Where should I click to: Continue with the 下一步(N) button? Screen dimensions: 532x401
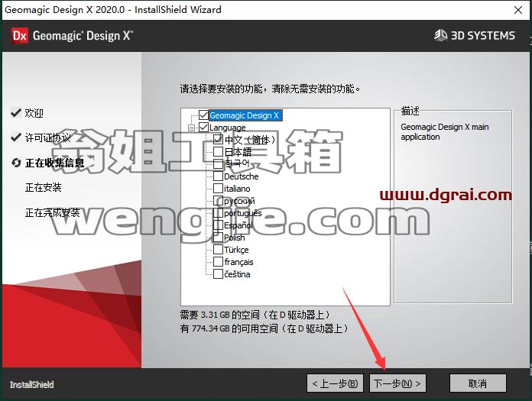tap(397, 383)
